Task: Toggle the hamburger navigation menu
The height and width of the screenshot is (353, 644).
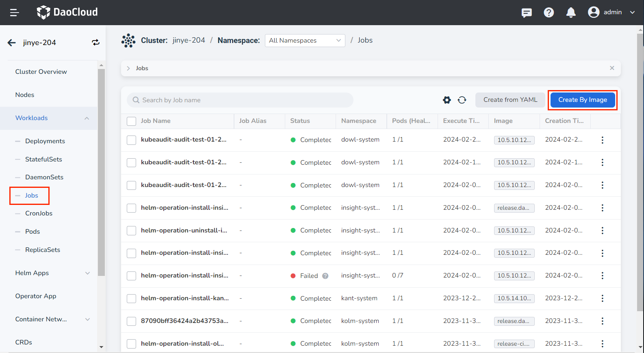Action: [x=15, y=13]
